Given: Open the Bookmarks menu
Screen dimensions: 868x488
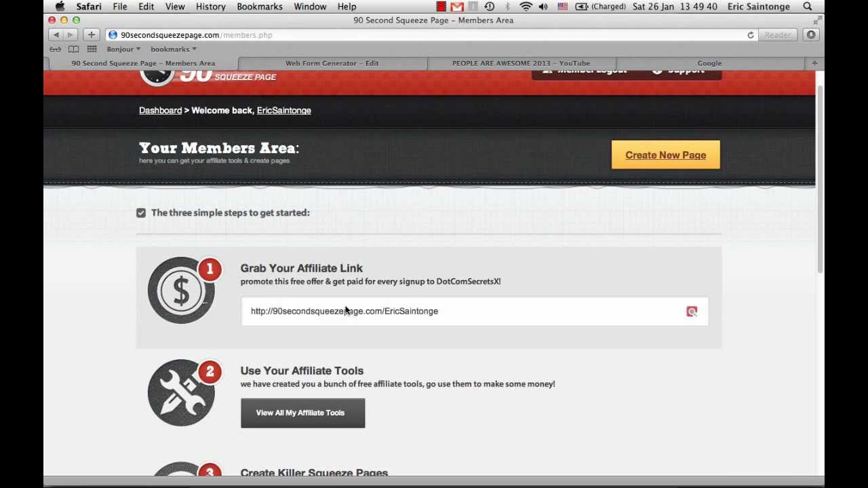Looking at the screenshot, I should (x=260, y=6).
